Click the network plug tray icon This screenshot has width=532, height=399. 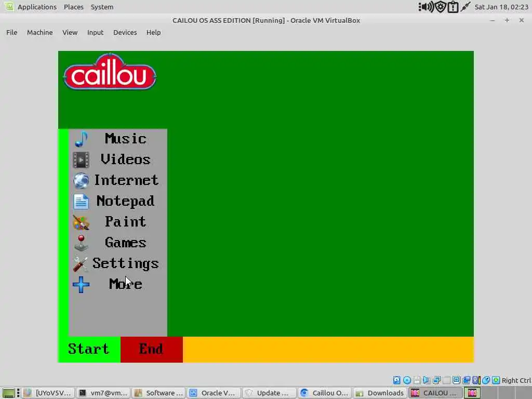point(465,6)
